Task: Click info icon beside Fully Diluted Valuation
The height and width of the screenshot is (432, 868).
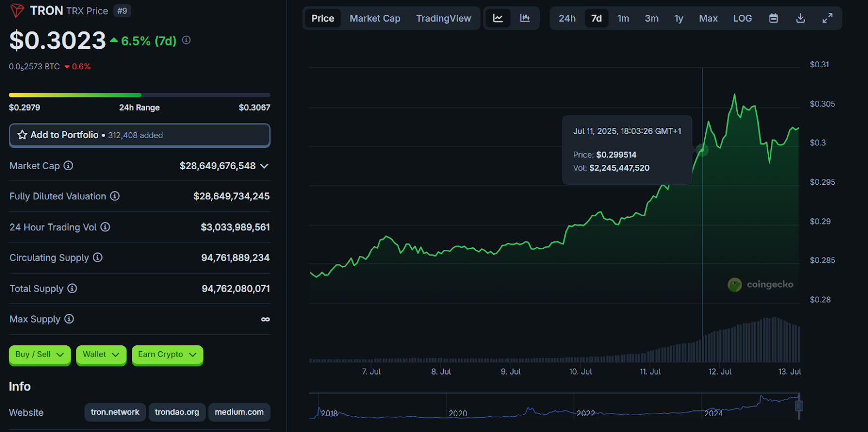Action: point(115,196)
